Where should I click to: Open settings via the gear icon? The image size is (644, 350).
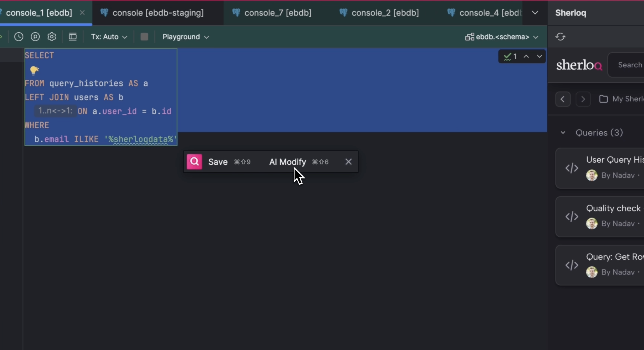[52, 36]
